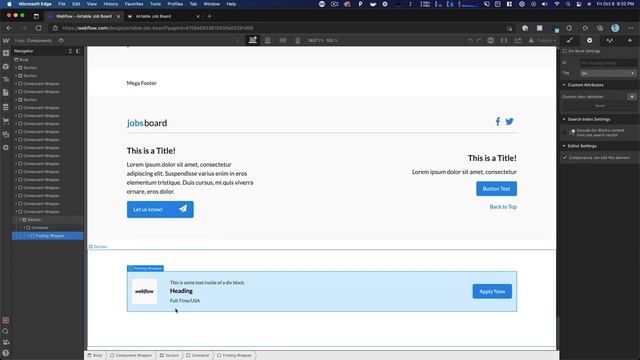Click the Back to Top link

click(x=503, y=207)
